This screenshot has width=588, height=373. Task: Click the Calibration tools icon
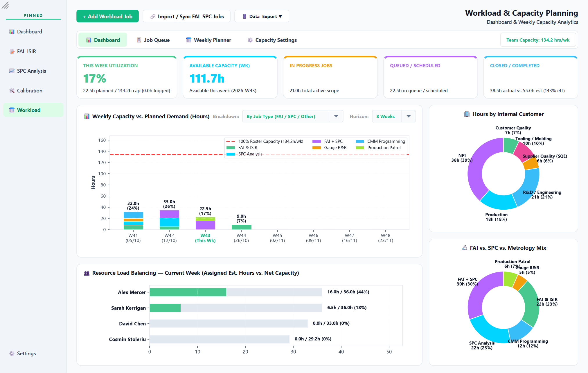click(x=12, y=91)
